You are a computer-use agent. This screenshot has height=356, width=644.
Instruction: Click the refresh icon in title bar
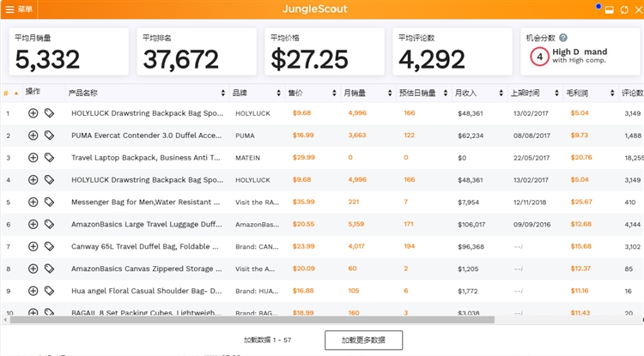click(x=624, y=9)
